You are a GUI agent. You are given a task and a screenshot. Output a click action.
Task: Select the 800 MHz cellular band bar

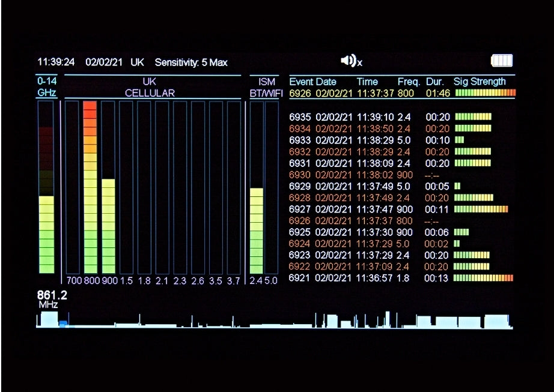coord(90,187)
